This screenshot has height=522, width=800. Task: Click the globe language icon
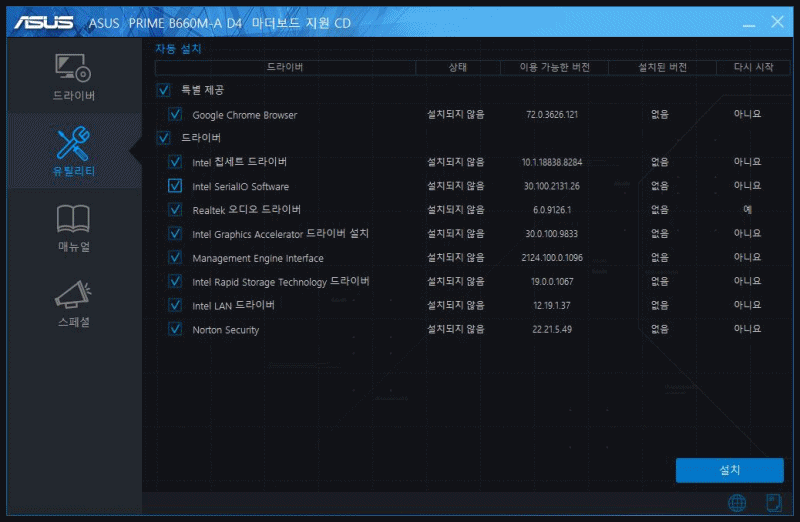(737, 503)
